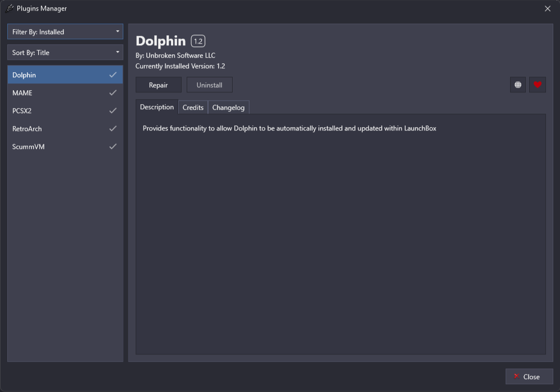The height and width of the screenshot is (392, 560).
Task: Click the Dolphin installed checkmark icon
Action: (113, 75)
